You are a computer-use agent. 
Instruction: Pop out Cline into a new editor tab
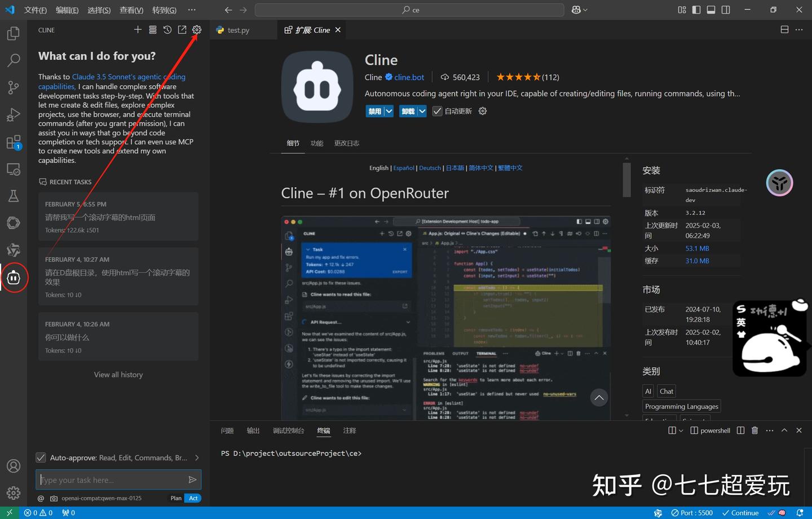[182, 30]
